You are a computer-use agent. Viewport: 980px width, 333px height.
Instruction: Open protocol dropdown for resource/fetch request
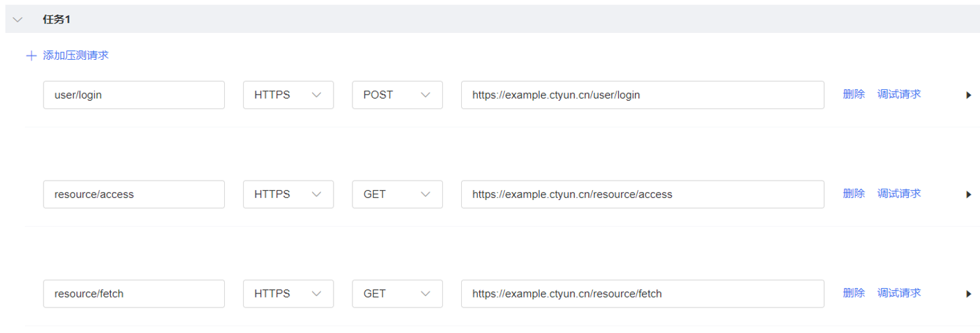[x=288, y=294]
